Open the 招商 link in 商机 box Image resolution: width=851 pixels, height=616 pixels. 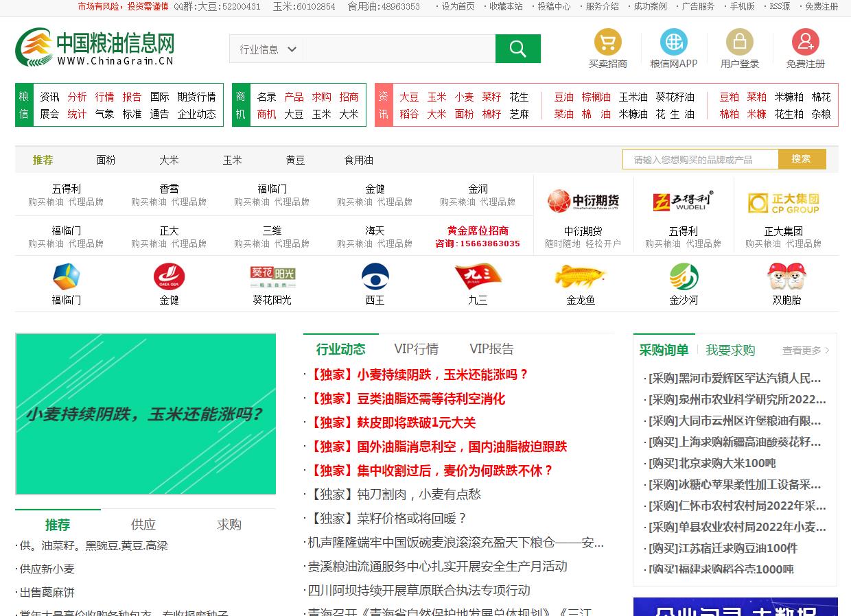pyautogui.click(x=349, y=97)
